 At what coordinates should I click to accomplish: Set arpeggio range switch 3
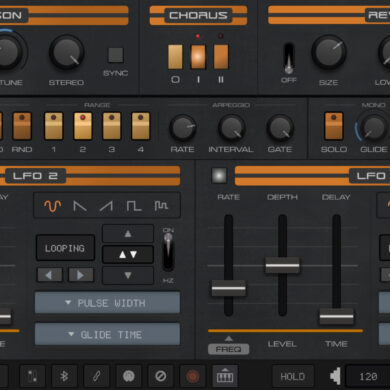pyautogui.click(x=112, y=126)
